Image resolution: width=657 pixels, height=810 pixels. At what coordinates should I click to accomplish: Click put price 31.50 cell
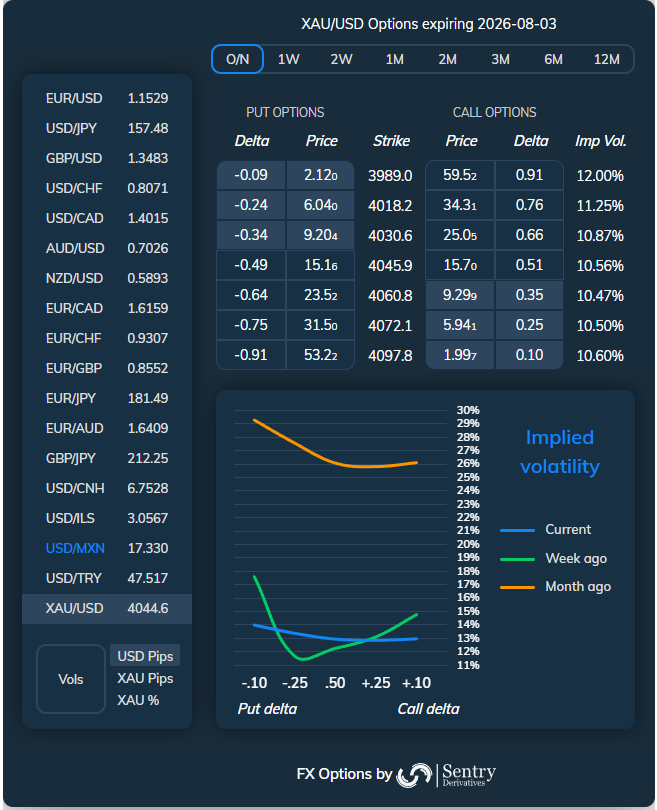pyautogui.click(x=320, y=325)
